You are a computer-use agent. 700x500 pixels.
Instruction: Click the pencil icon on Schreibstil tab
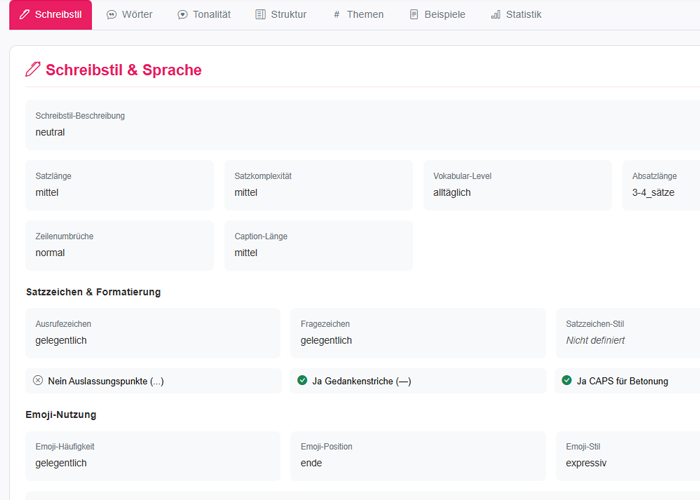tap(25, 15)
